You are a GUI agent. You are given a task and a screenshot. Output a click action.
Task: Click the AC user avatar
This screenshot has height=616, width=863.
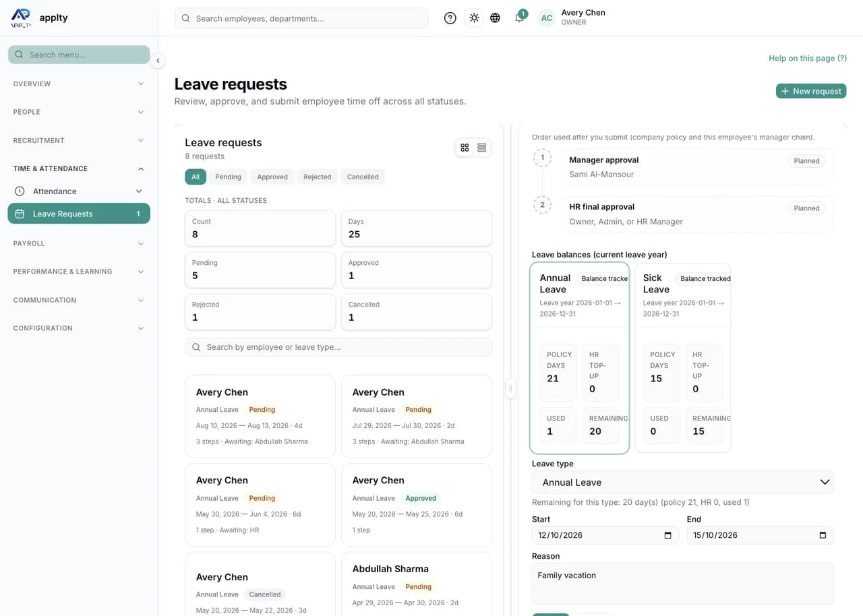click(x=547, y=18)
